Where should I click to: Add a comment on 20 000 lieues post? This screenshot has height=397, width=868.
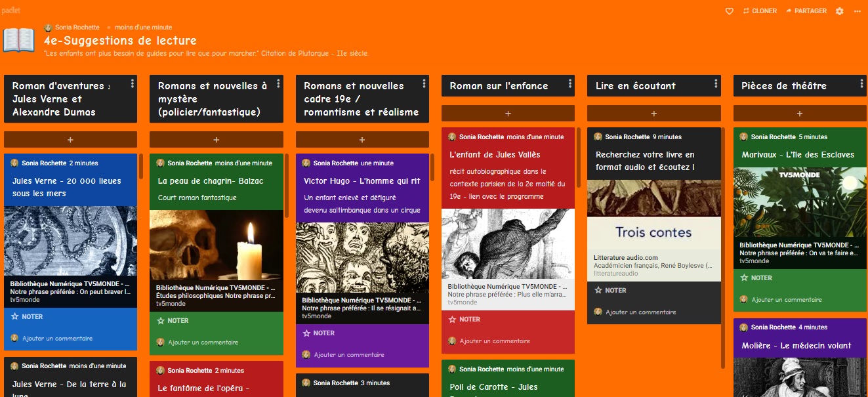[x=58, y=339]
